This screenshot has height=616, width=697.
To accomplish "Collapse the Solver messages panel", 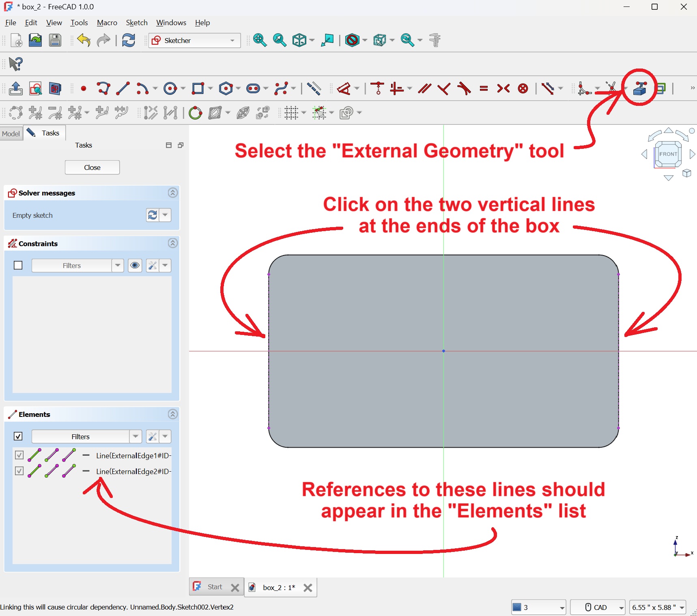I will (173, 193).
